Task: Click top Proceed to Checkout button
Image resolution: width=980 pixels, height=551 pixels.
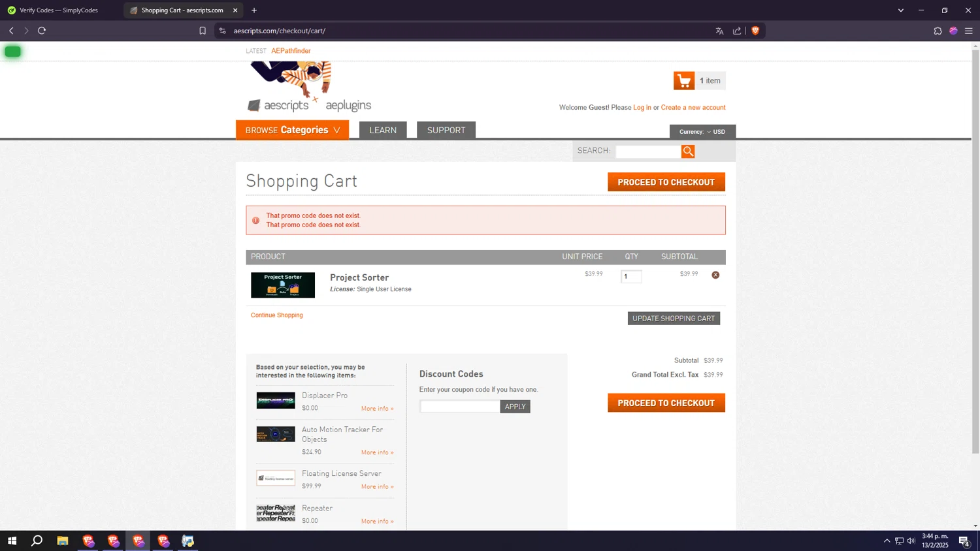Action: pos(666,182)
